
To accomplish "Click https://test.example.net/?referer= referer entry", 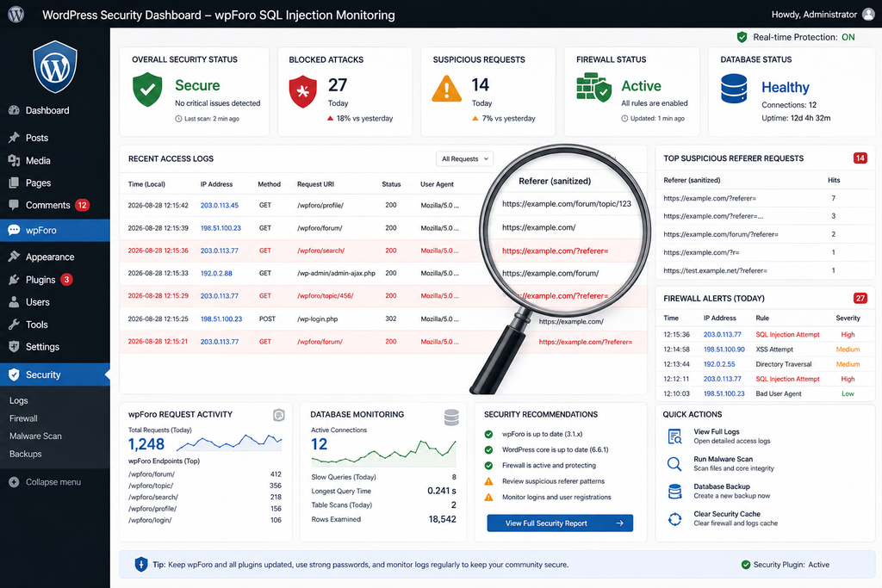I will coord(716,270).
